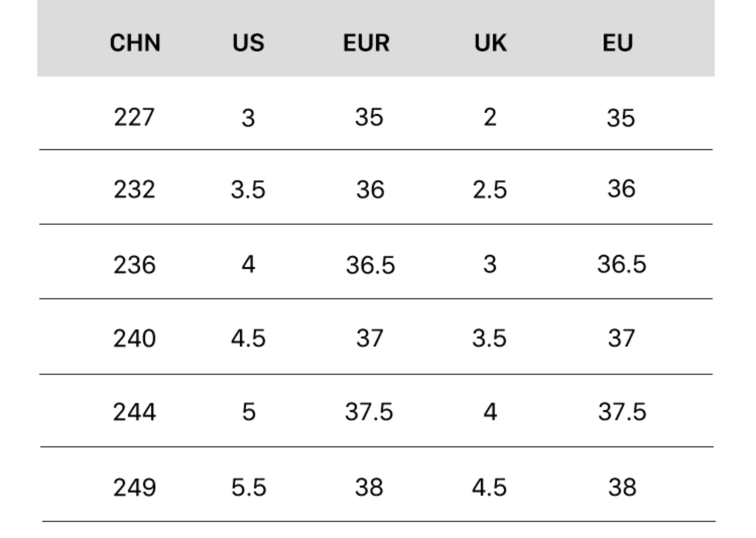Select the EU column header
Screen dimensions: 756x538
click(618, 43)
